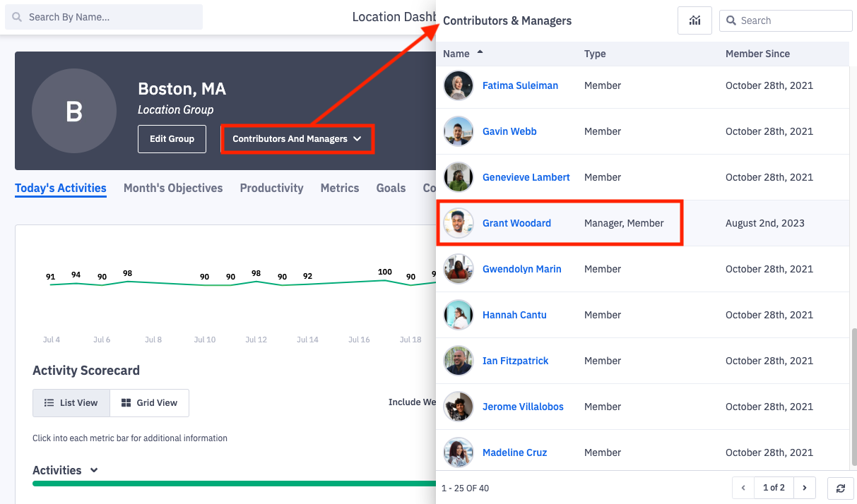Open Genevieve Lambert's profile link
857x504 pixels.
[526, 177]
